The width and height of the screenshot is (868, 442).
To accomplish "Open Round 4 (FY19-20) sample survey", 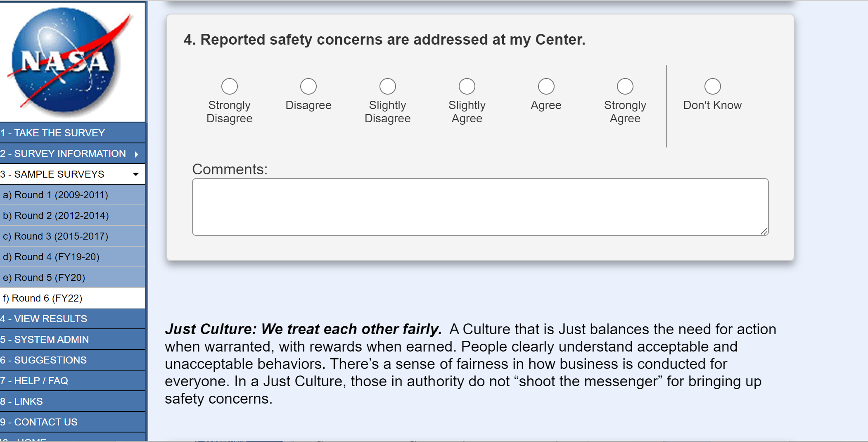I will 51,257.
